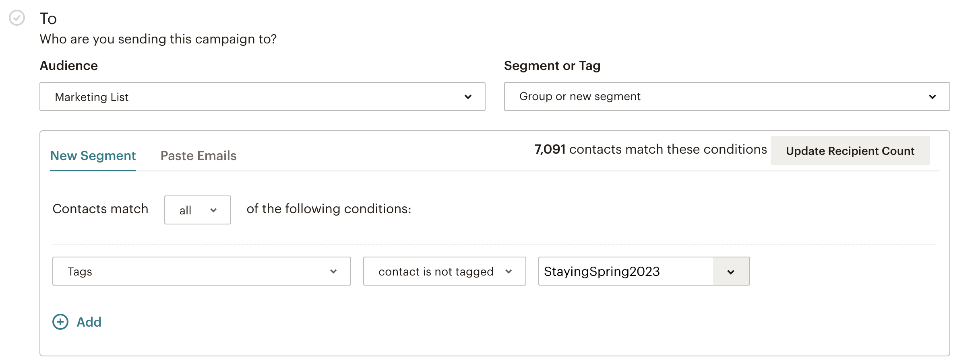
Task: Change the contact is not tagged operator
Action: [x=445, y=271]
